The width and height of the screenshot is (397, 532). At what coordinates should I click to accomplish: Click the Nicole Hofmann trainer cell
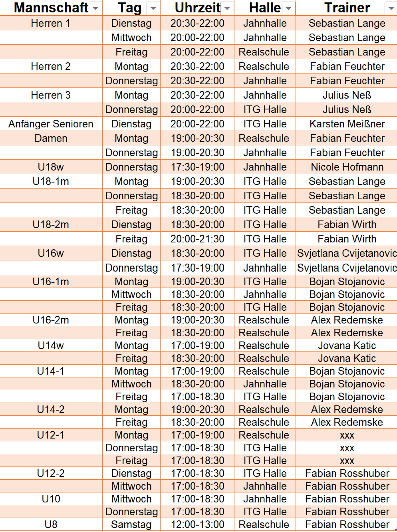347,167
